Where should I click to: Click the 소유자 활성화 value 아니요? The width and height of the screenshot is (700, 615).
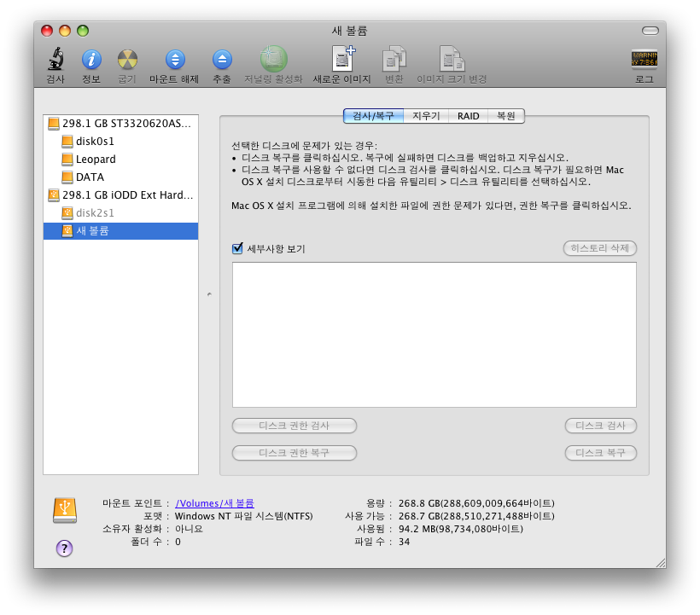pos(189,529)
